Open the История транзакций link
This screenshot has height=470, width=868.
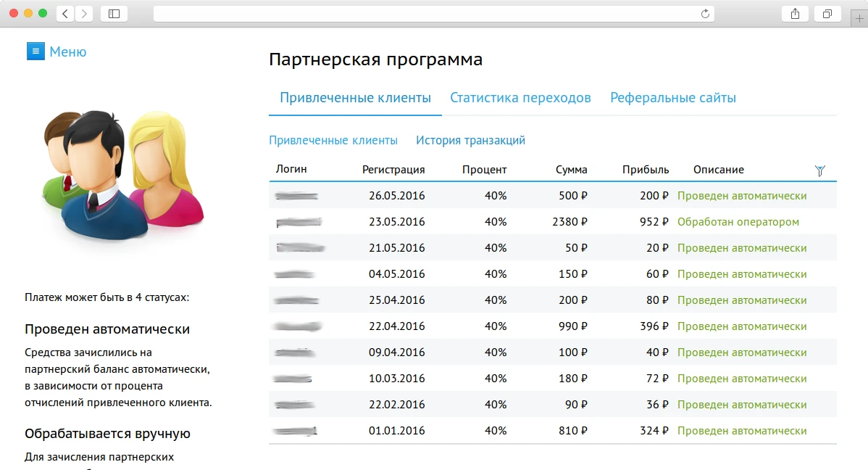coord(471,139)
